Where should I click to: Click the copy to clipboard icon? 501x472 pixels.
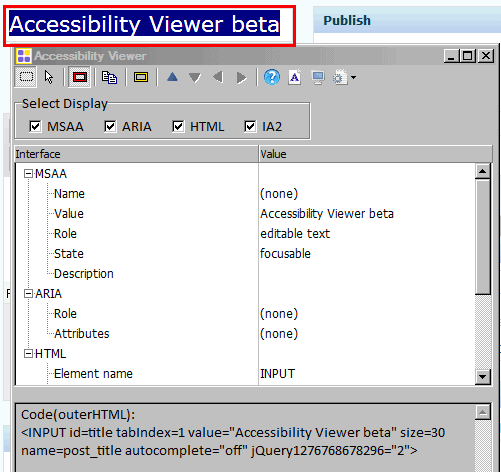pos(109,77)
